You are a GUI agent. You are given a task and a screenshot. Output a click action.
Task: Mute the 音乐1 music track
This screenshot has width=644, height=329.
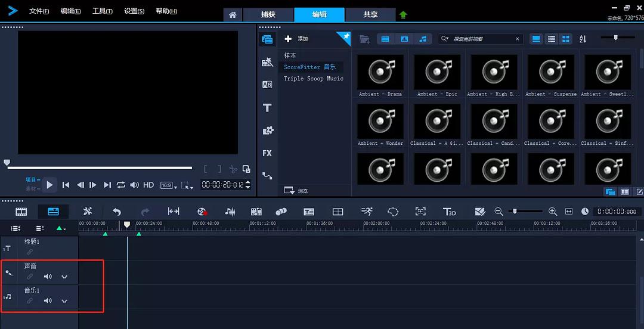[x=48, y=300]
